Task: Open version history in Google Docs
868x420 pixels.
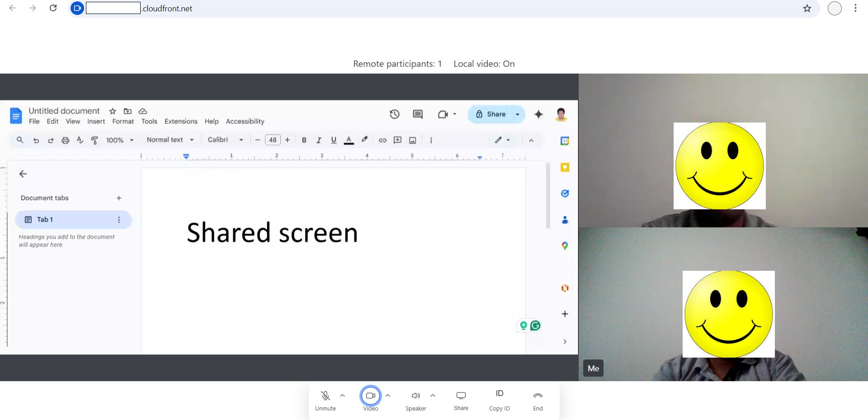Action: point(394,114)
